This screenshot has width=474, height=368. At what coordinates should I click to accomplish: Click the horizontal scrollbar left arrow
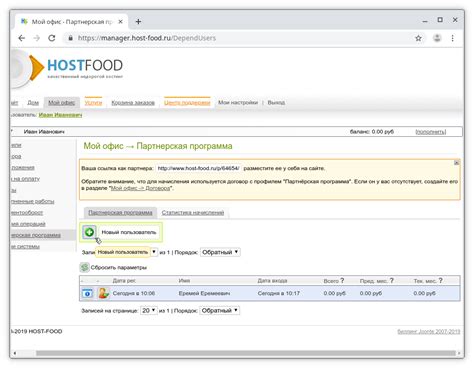tap(14, 353)
